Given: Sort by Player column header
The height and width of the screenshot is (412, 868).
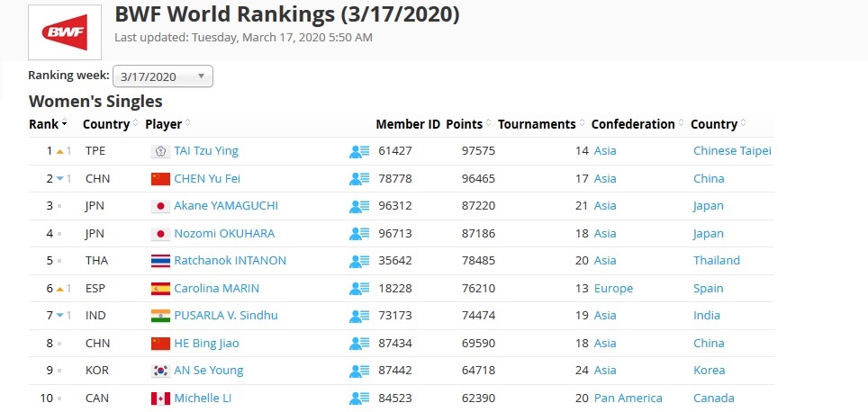Looking at the screenshot, I should [164, 124].
